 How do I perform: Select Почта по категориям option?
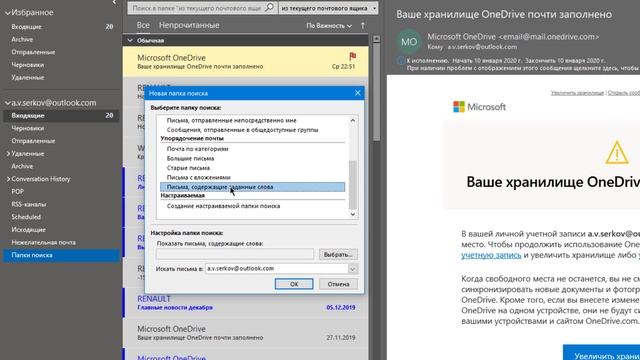coord(197,149)
